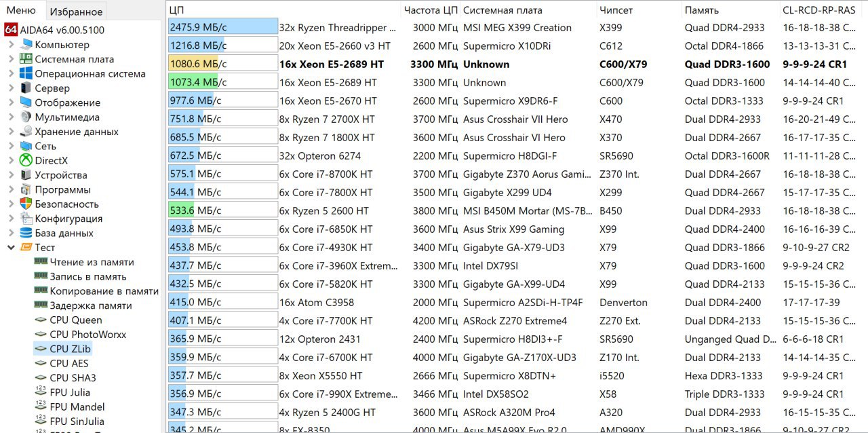
Task: Select the Конфигурация settings icon
Action: 26,219
